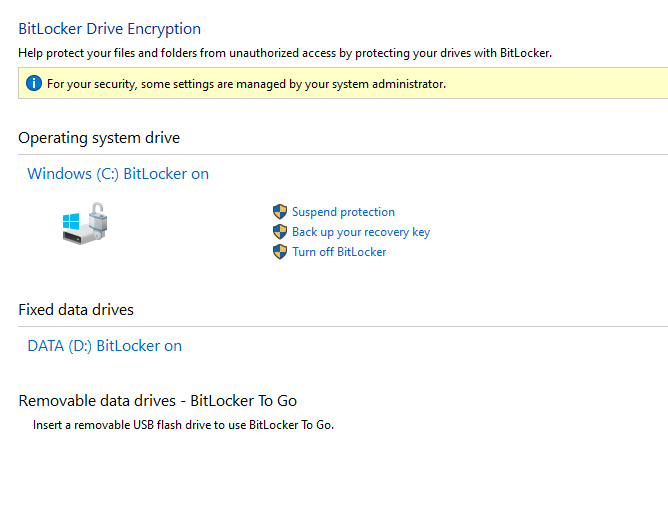Viewport: 668px width, 505px height.
Task: Click the system administrator security notice text
Action: point(246,84)
